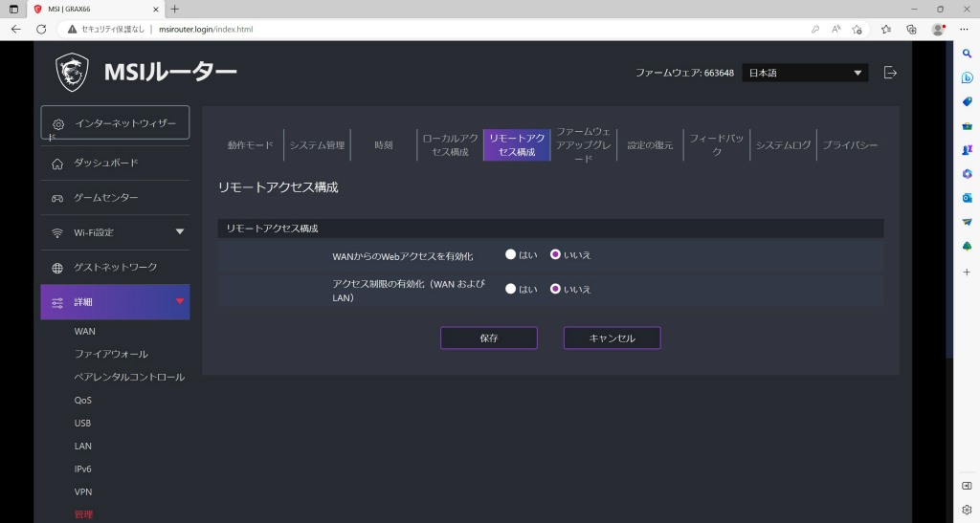Click the 保存 button
This screenshot has height=523, width=980.
pyautogui.click(x=489, y=338)
